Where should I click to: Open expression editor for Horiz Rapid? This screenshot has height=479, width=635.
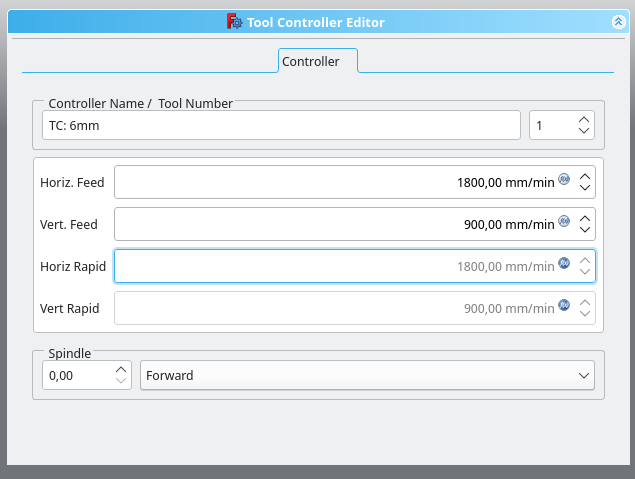click(564, 265)
